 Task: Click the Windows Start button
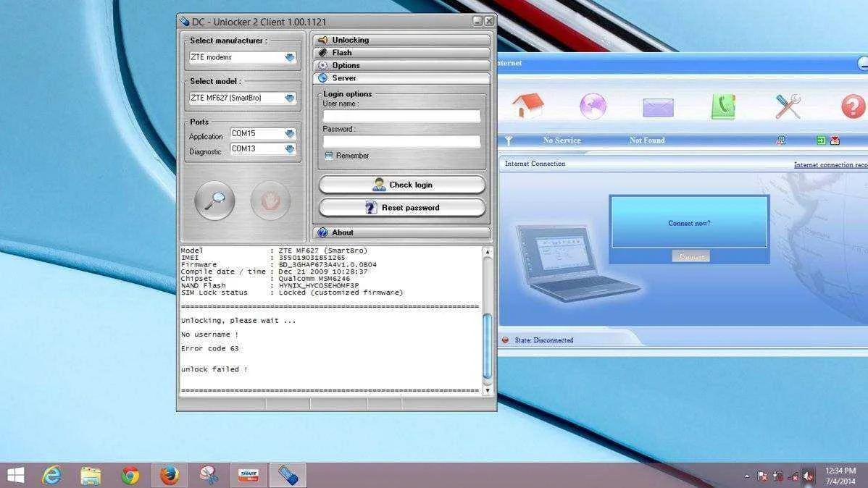point(15,475)
